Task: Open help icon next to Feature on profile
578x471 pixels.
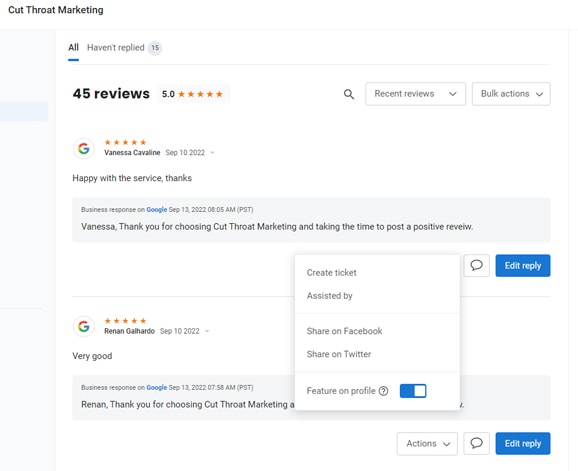Action: coord(383,391)
